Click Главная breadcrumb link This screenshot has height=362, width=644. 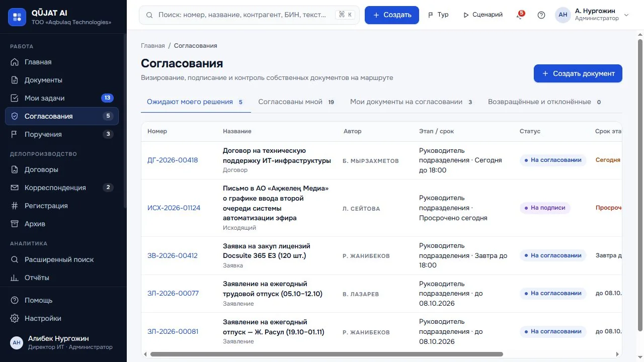click(153, 46)
